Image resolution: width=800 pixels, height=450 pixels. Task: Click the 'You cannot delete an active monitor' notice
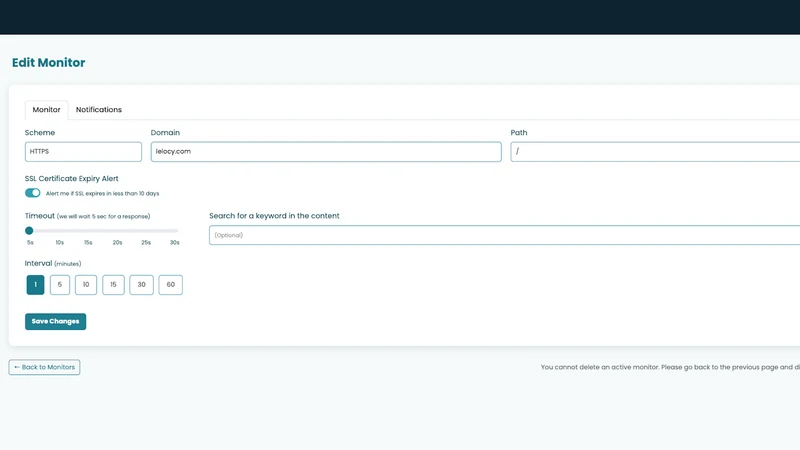pos(670,367)
